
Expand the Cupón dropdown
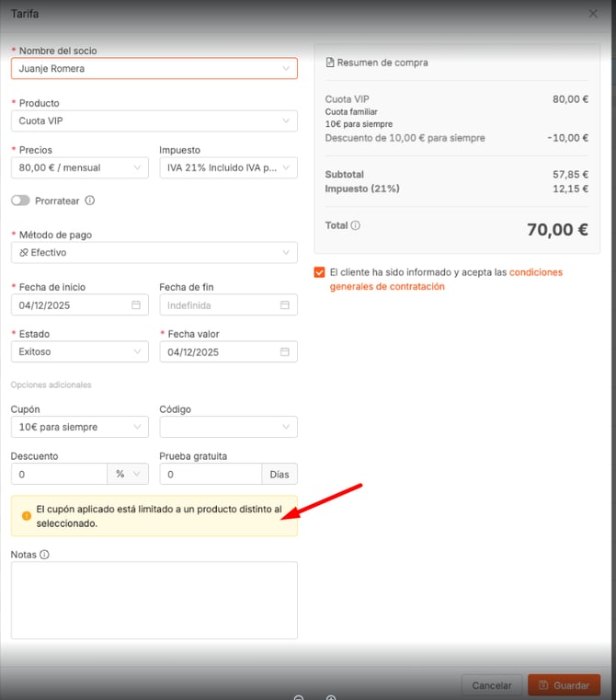136,427
